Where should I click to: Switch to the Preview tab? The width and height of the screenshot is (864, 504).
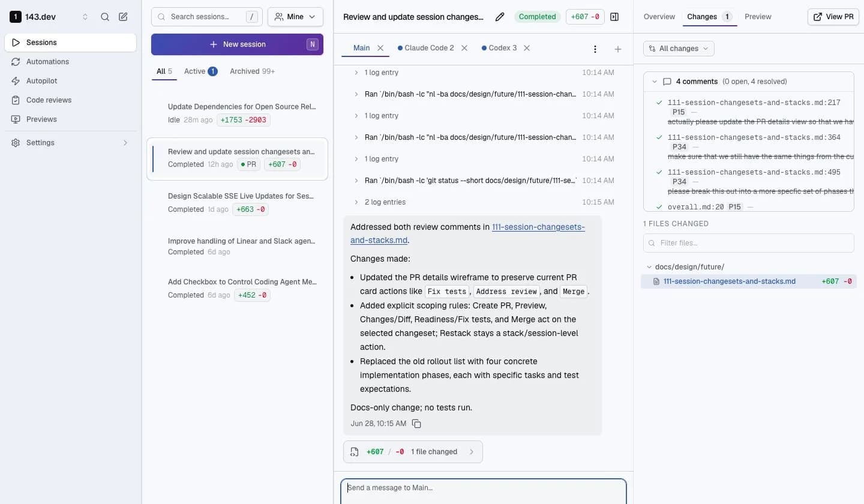(758, 17)
